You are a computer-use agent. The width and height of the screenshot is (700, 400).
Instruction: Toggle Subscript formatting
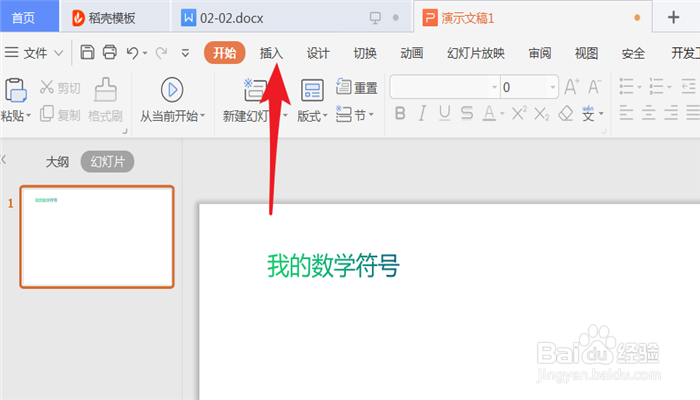tap(542, 114)
